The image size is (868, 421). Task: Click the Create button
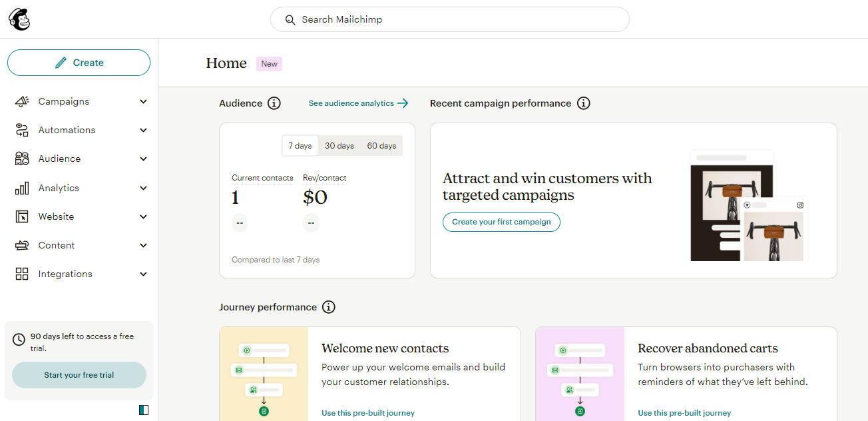point(79,63)
